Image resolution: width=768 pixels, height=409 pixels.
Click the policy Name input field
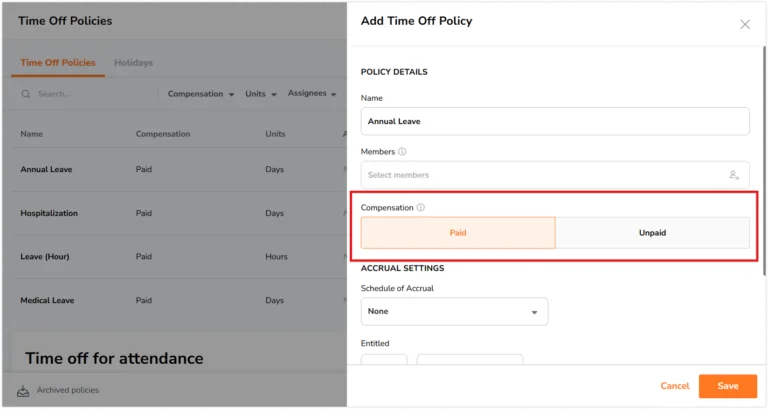(x=555, y=121)
